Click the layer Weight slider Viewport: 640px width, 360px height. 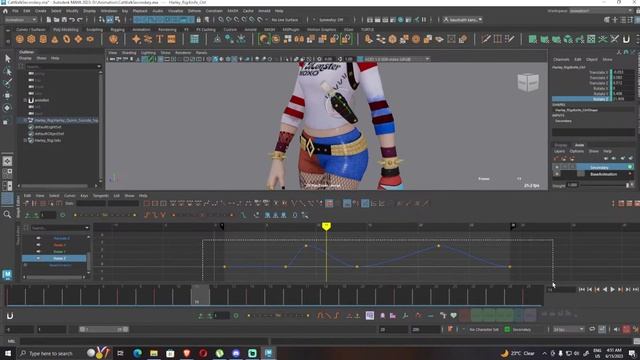(605, 185)
